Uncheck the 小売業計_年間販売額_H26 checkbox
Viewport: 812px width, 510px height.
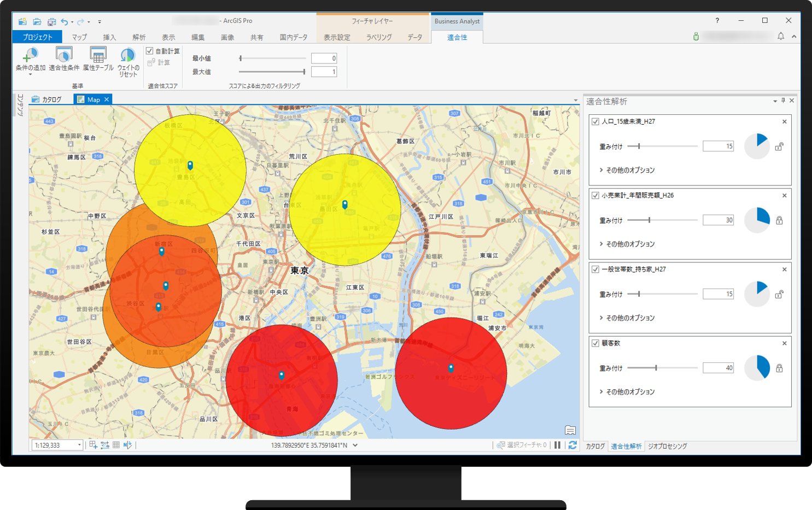coord(595,195)
